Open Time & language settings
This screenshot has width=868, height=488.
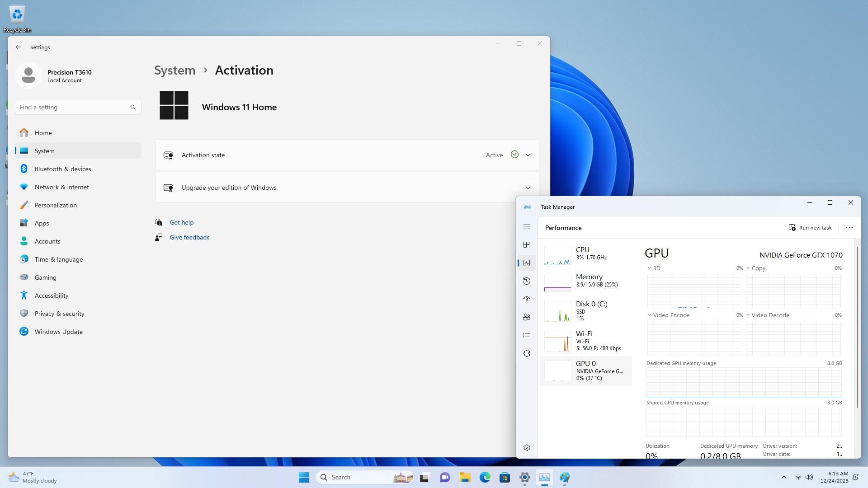point(78,259)
